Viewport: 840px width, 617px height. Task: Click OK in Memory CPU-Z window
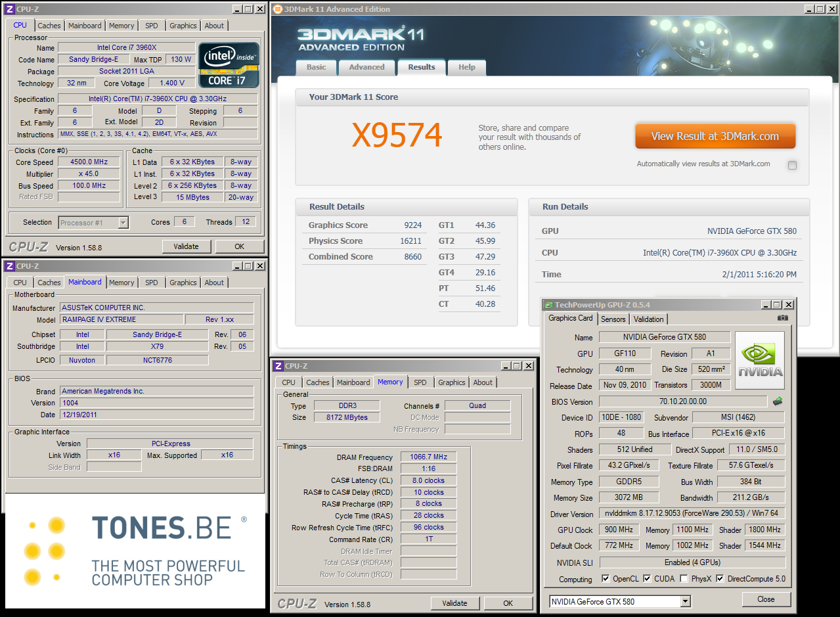[x=508, y=603]
